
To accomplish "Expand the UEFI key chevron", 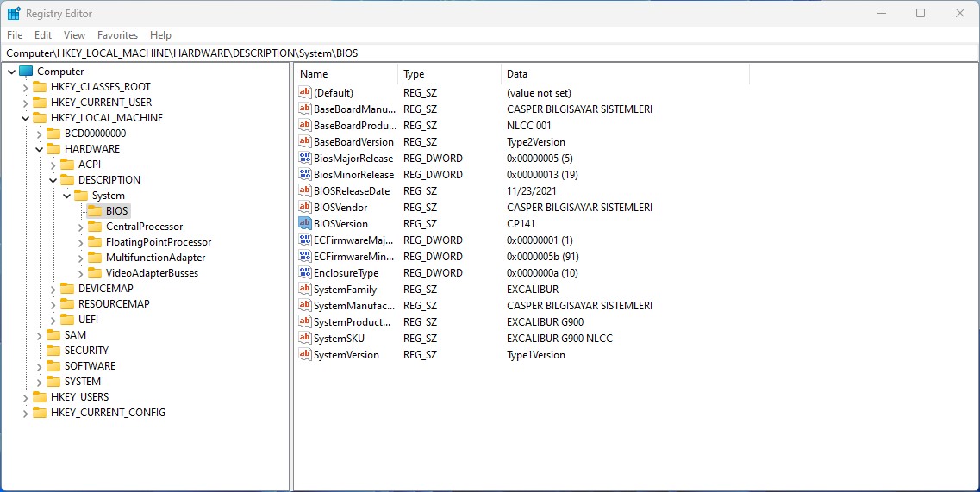I will [x=53, y=320].
